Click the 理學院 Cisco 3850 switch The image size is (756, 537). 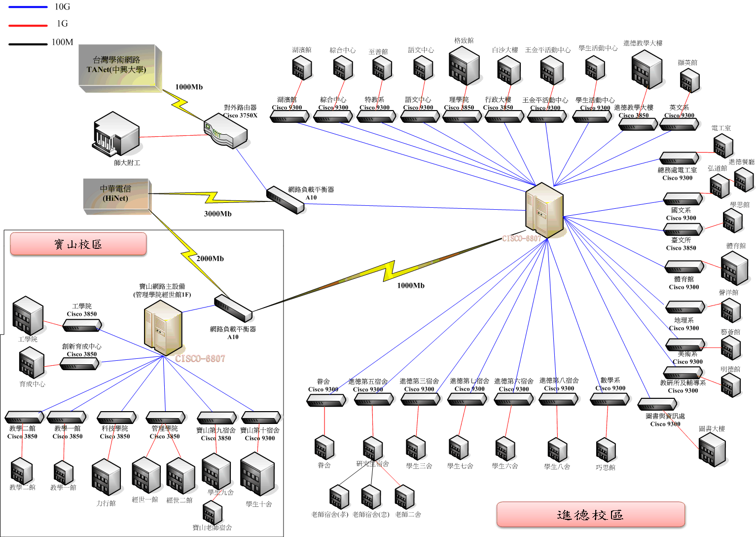pos(462,116)
